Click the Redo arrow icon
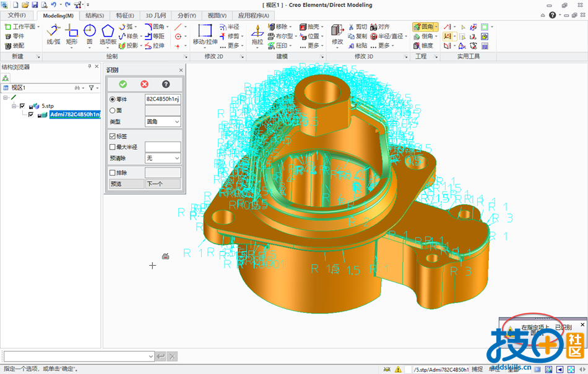Image resolution: width=588 pixels, height=374 pixels. click(x=67, y=5)
